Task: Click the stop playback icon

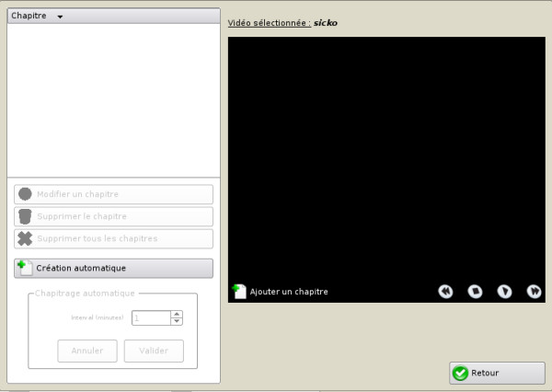Action: (x=475, y=292)
